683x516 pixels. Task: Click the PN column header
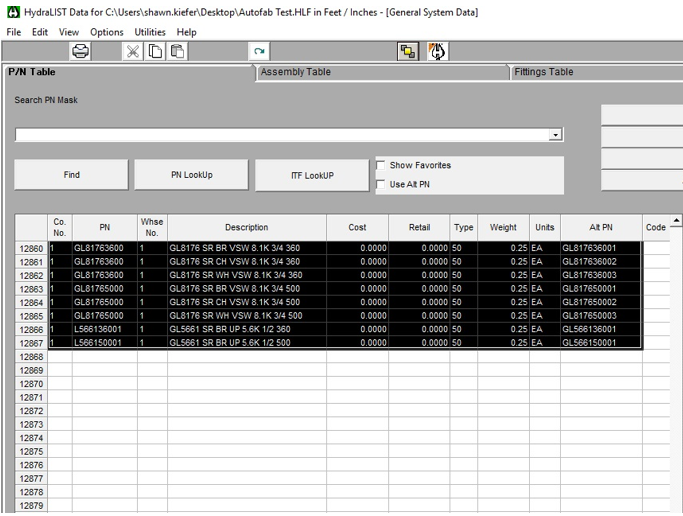[x=105, y=227]
